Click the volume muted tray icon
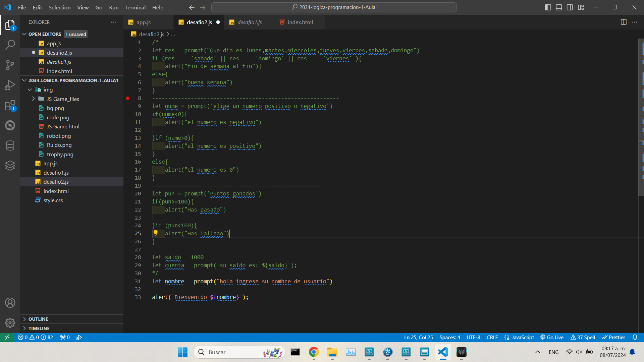Image resolution: width=644 pixels, height=362 pixels. click(579, 352)
